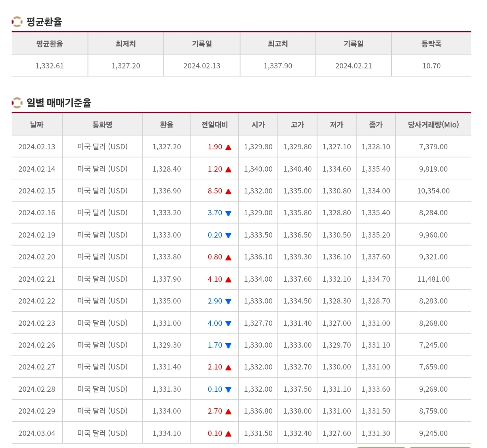Click the date cell 2024.03.04
Screen dimensions: 487x448
[x=37, y=433]
